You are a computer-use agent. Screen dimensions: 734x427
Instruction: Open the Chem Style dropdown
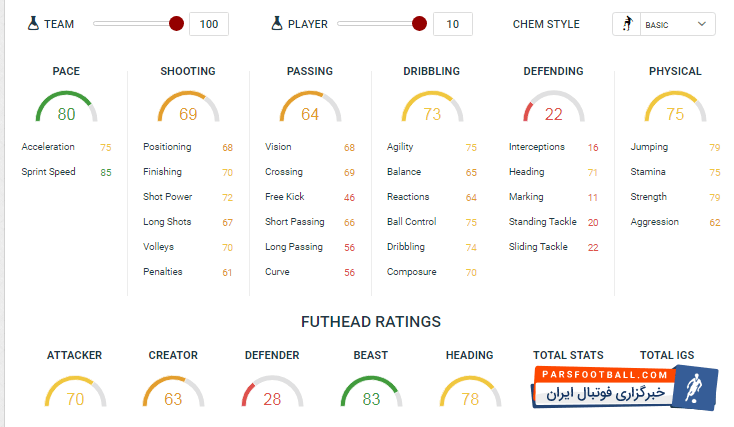tap(664, 24)
